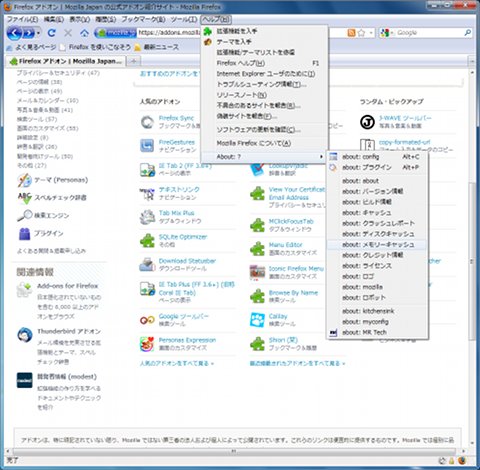Choose テーマを入手 in Help menu
480x470 pixels.
(264, 42)
